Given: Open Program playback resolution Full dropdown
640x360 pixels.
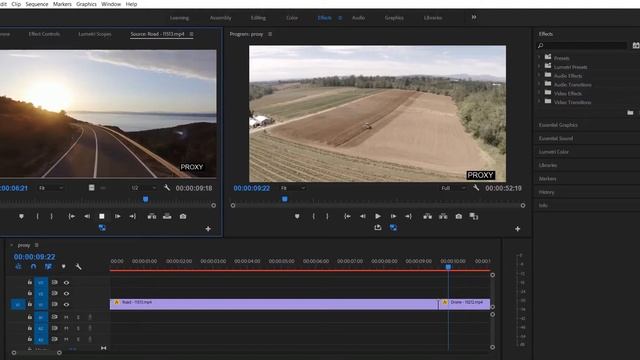Looking at the screenshot, I should point(453,188).
